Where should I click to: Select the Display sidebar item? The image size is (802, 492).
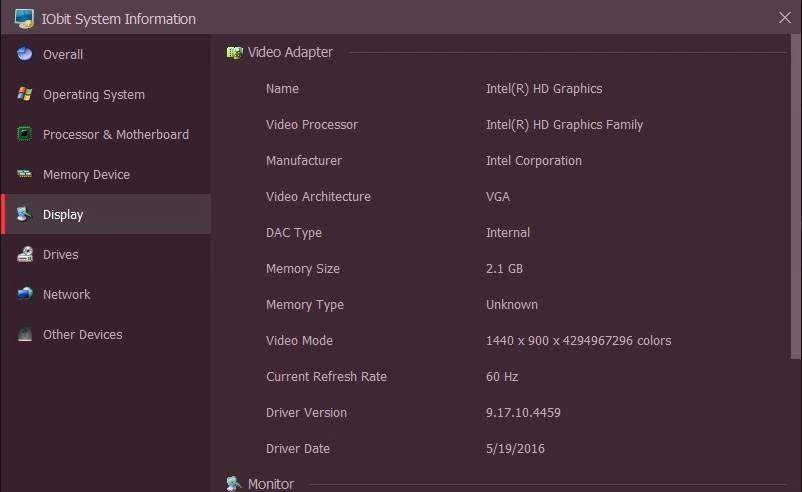tap(105, 214)
